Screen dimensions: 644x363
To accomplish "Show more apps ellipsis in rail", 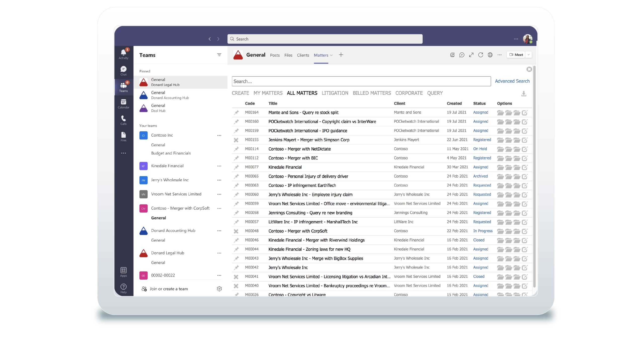I will click(x=123, y=153).
